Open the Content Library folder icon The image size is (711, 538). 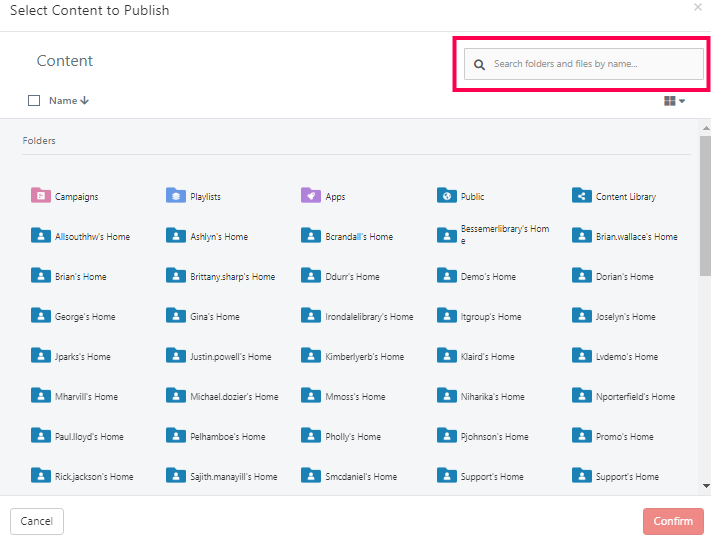(x=582, y=195)
